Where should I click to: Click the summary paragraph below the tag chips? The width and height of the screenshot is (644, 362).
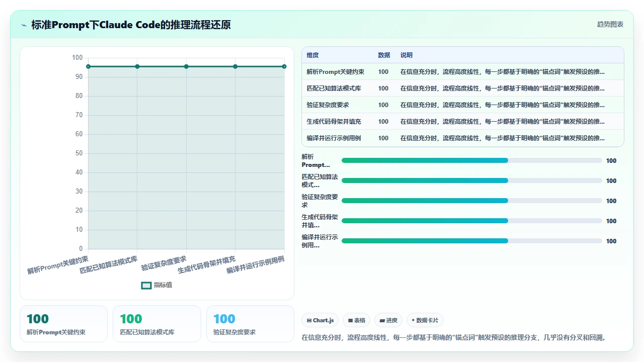[x=453, y=338]
